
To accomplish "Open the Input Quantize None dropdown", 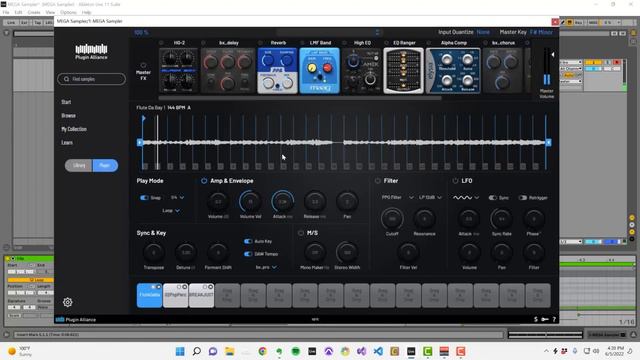I will coord(483,32).
